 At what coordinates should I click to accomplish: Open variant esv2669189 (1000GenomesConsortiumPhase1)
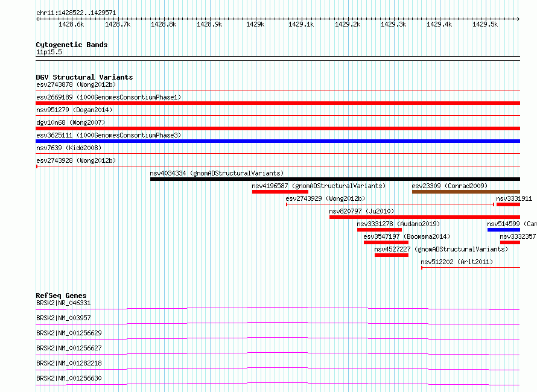(109, 97)
